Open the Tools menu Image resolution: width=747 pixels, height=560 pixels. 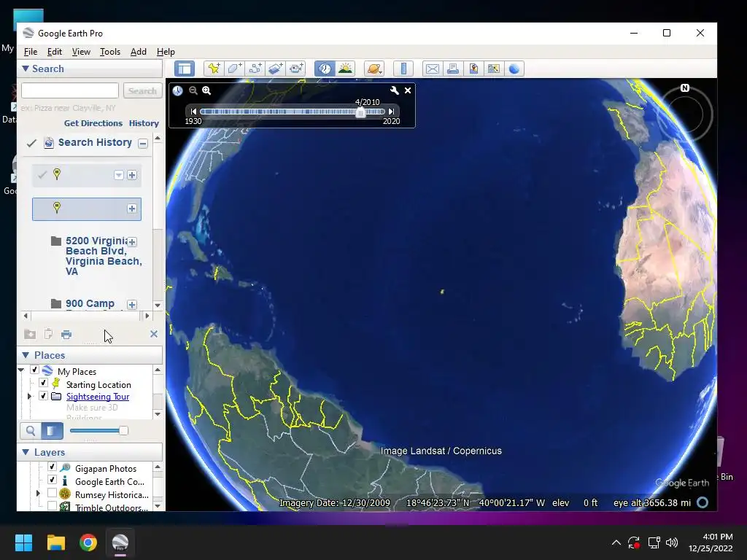click(x=109, y=52)
